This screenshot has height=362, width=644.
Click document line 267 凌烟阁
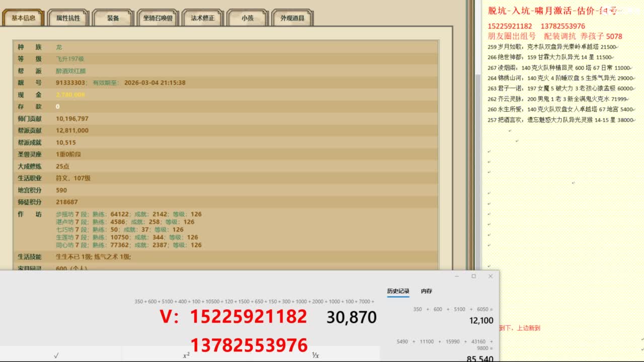coord(559,68)
